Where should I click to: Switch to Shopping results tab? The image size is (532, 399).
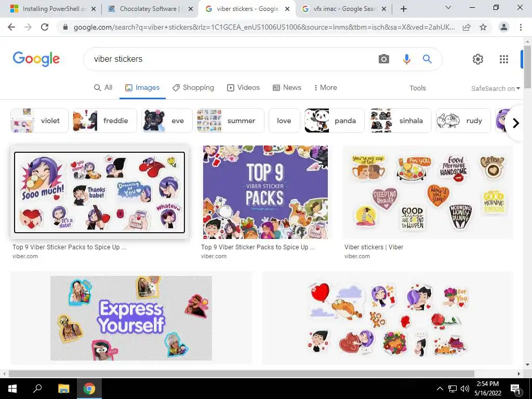[193, 87]
